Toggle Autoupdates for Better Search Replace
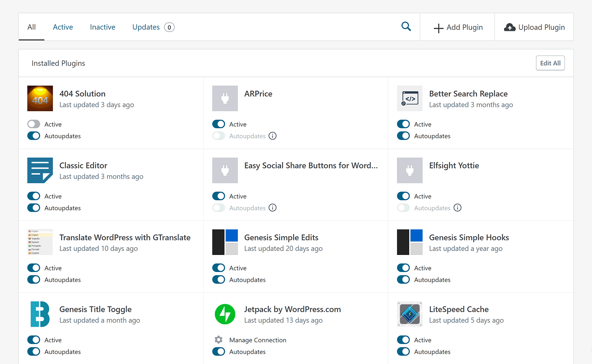592x364 pixels. [403, 136]
